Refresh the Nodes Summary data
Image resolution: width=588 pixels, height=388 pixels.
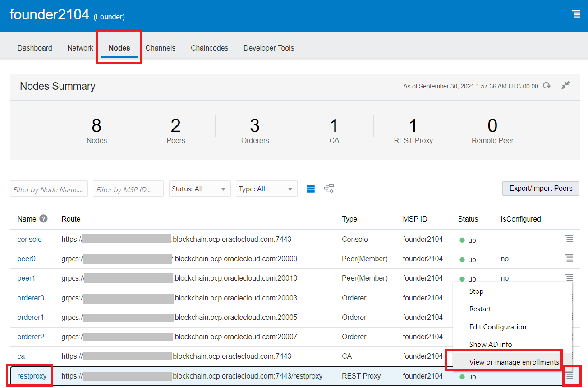547,86
